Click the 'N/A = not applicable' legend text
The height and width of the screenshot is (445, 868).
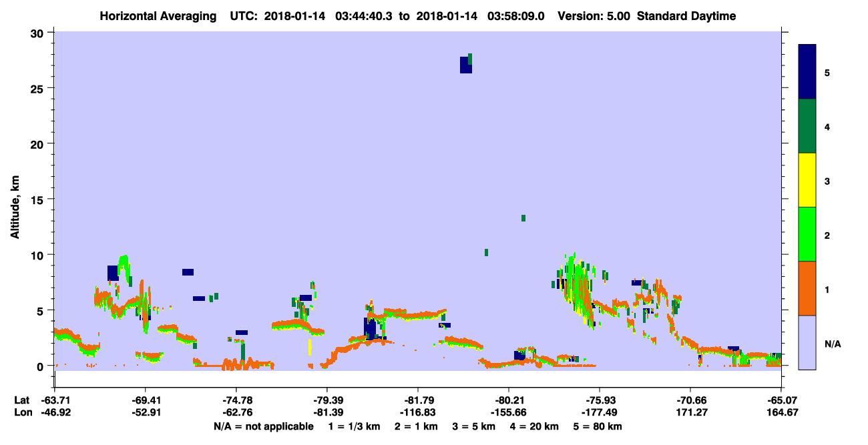pyautogui.click(x=263, y=426)
